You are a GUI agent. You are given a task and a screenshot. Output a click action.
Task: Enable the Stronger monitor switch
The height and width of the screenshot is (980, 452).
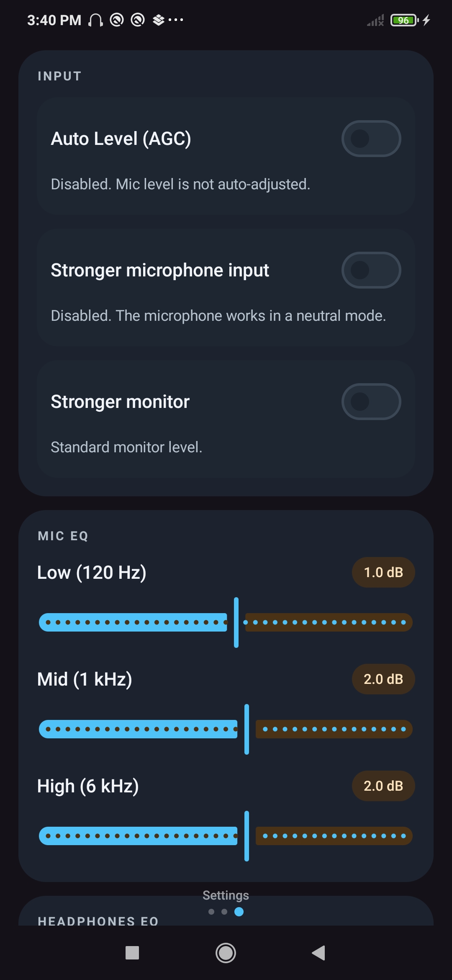click(x=371, y=401)
